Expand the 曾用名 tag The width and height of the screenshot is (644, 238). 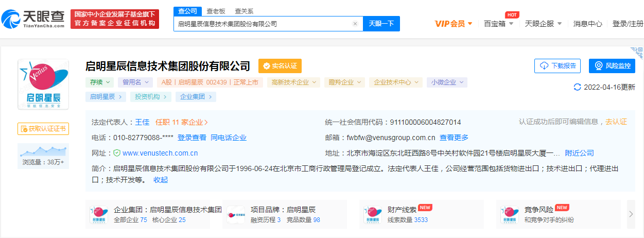click(x=135, y=82)
